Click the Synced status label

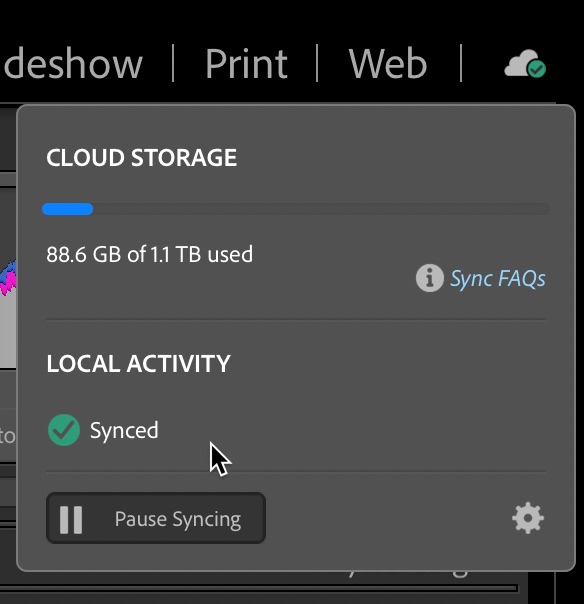tap(124, 430)
